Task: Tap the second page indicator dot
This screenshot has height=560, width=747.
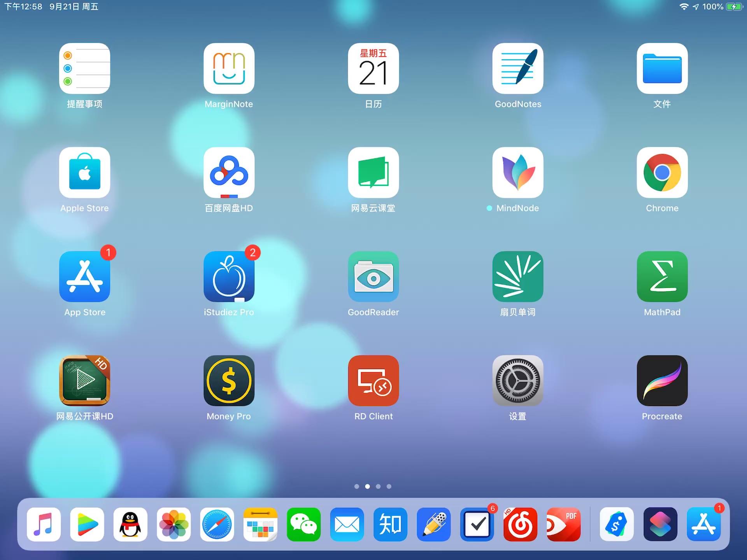Action: (367, 486)
